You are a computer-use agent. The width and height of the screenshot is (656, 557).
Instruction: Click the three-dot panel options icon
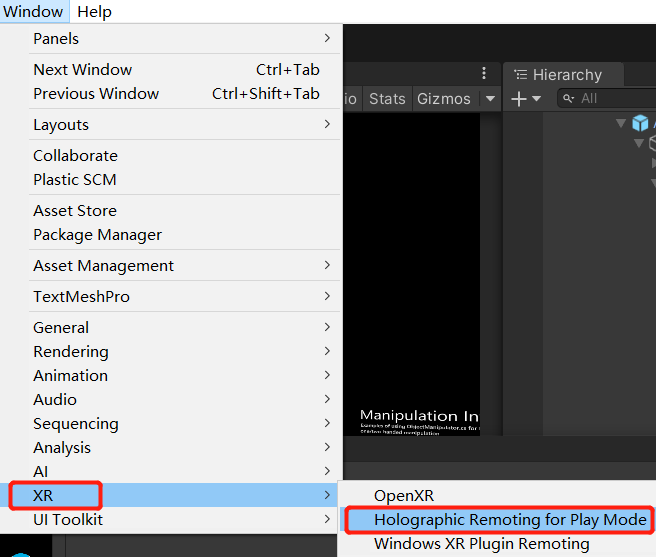[x=484, y=74]
